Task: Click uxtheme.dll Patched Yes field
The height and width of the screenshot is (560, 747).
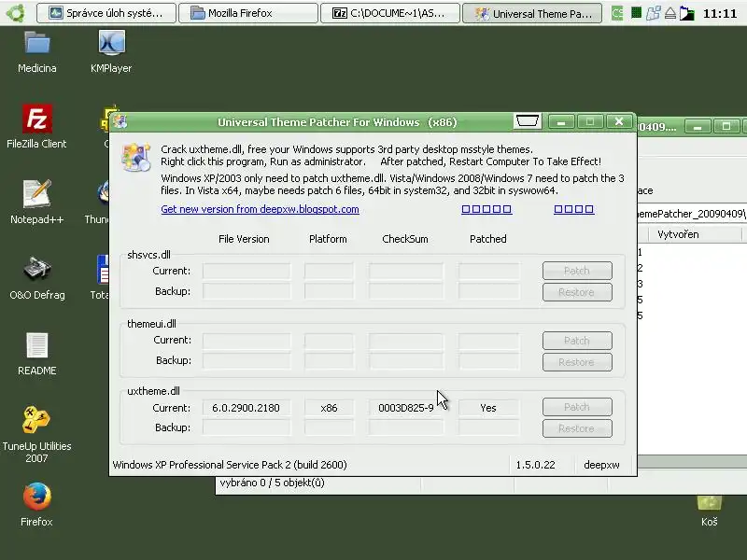Action: point(488,408)
